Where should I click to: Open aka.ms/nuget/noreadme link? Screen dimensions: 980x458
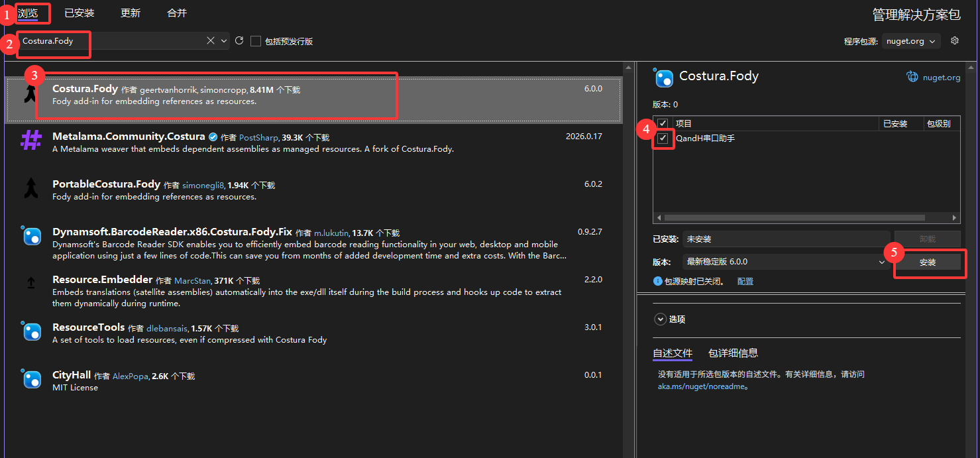pyautogui.click(x=701, y=386)
